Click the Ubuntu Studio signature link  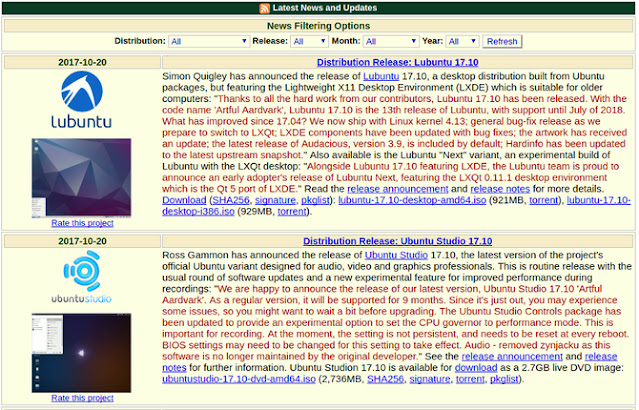(430, 379)
